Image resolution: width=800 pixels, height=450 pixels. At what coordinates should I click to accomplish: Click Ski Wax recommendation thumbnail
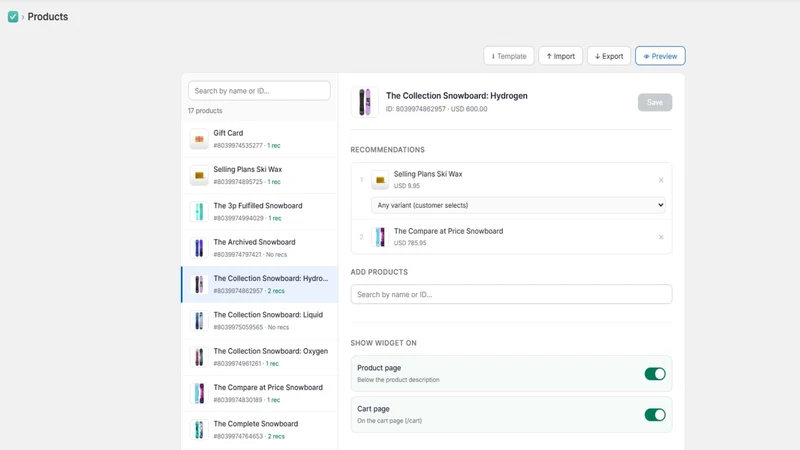(x=380, y=180)
